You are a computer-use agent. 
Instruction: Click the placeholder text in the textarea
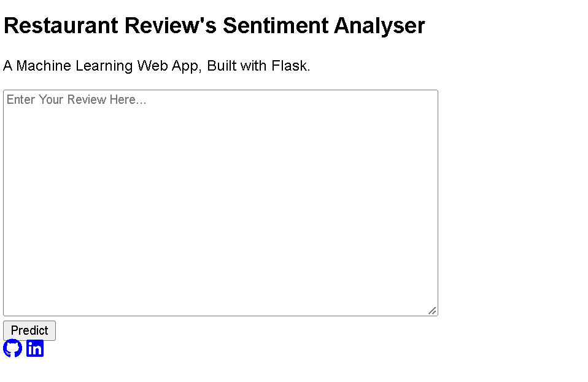coord(76,99)
